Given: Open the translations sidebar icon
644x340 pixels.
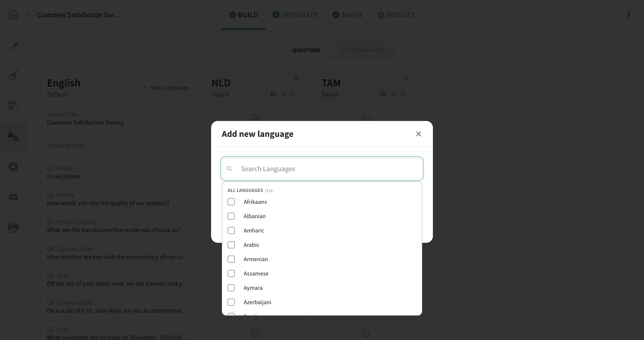Looking at the screenshot, I should click(x=13, y=137).
